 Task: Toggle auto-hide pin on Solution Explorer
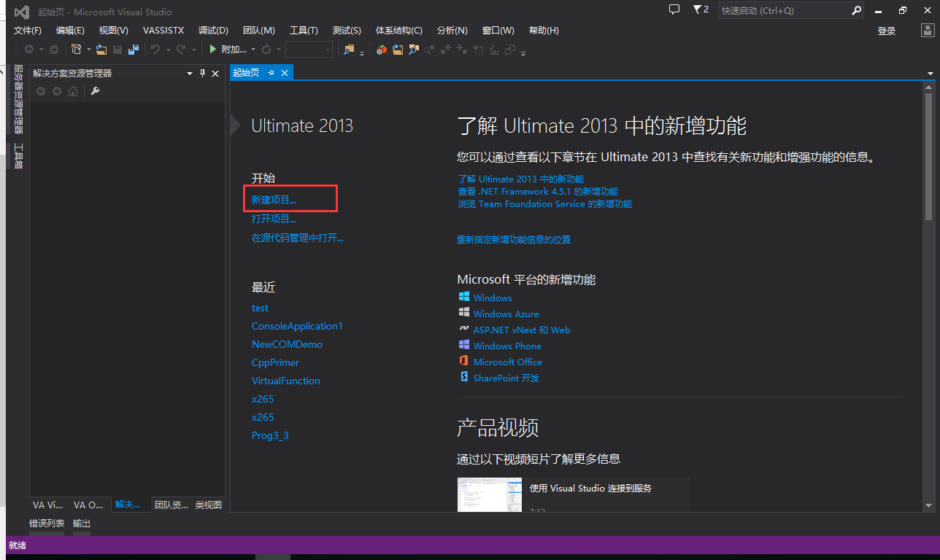click(x=203, y=74)
